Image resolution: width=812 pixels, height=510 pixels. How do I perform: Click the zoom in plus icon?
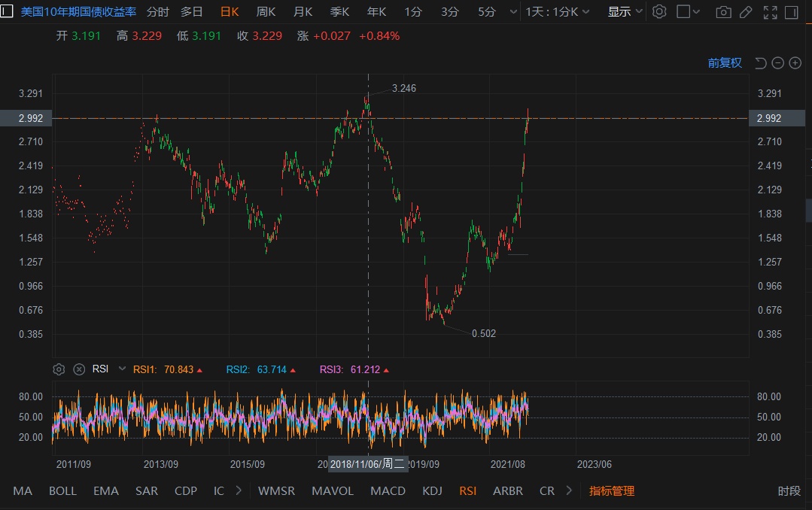coord(795,63)
